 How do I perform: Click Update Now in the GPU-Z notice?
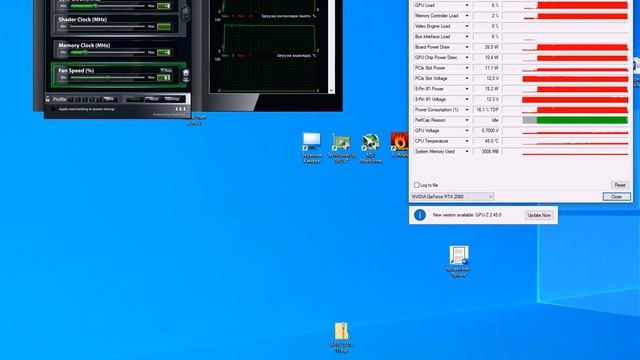coord(539,215)
